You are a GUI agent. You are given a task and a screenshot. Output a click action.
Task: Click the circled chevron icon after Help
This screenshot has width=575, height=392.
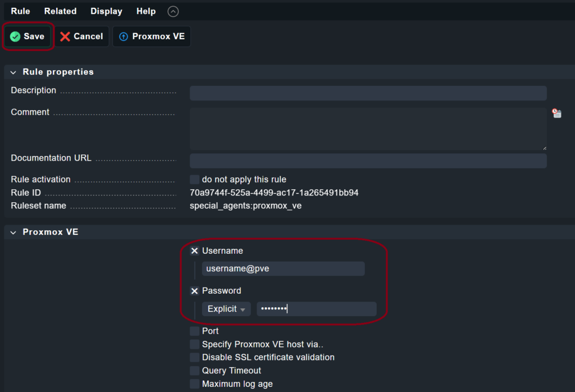[173, 11]
